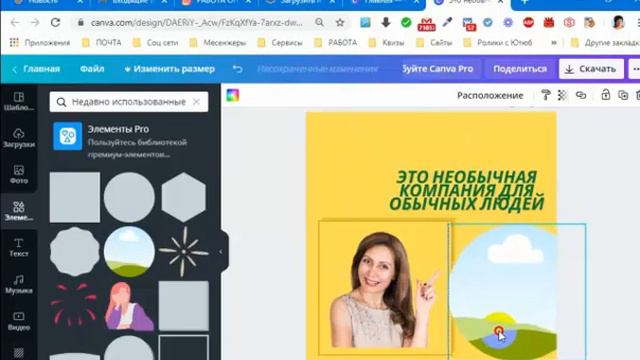Collapse the side panel with arrow handle
This screenshot has width=640, height=360.
(221, 252)
